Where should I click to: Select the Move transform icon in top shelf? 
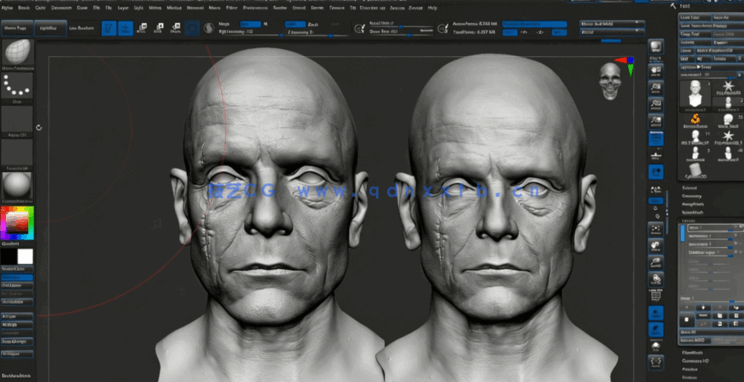point(141,28)
